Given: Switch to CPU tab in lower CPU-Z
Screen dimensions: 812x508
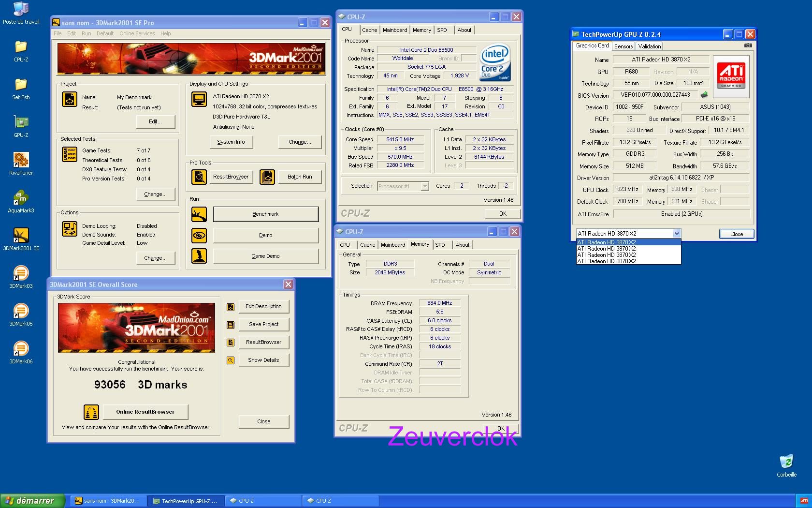Looking at the screenshot, I should point(345,245).
